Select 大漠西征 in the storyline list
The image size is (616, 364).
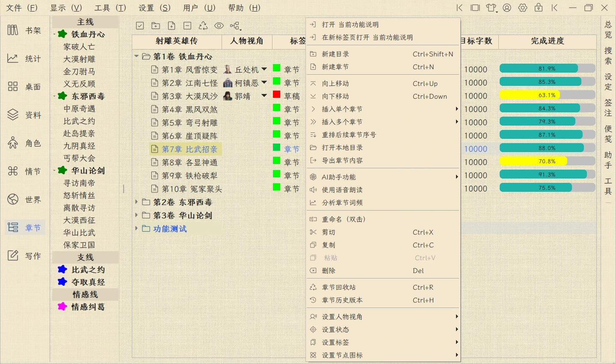[x=79, y=220]
